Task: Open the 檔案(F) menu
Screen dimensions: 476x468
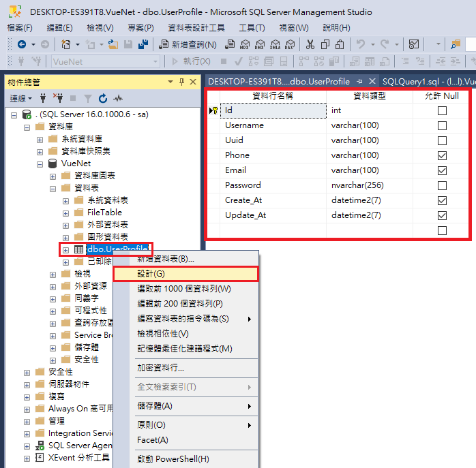Action: [x=20, y=28]
